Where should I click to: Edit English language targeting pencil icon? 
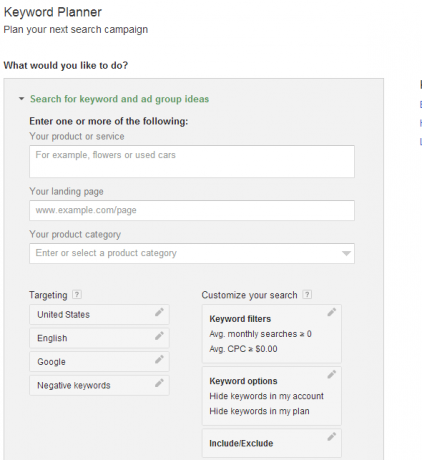tap(159, 336)
